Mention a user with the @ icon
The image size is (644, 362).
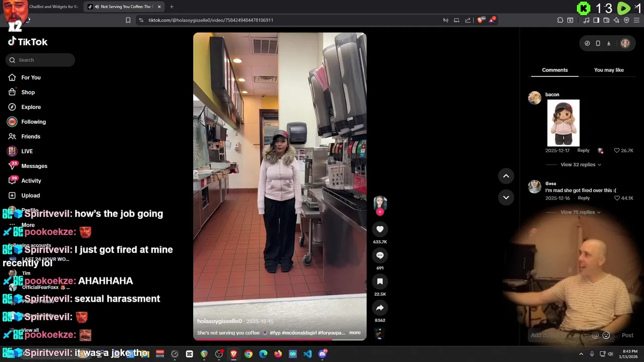(595, 335)
